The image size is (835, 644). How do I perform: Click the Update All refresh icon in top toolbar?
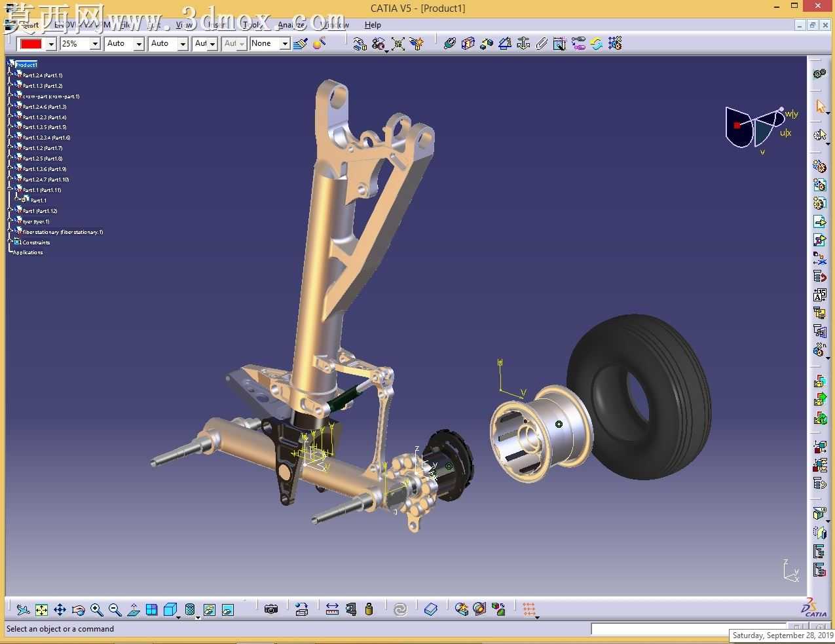click(x=596, y=44)
